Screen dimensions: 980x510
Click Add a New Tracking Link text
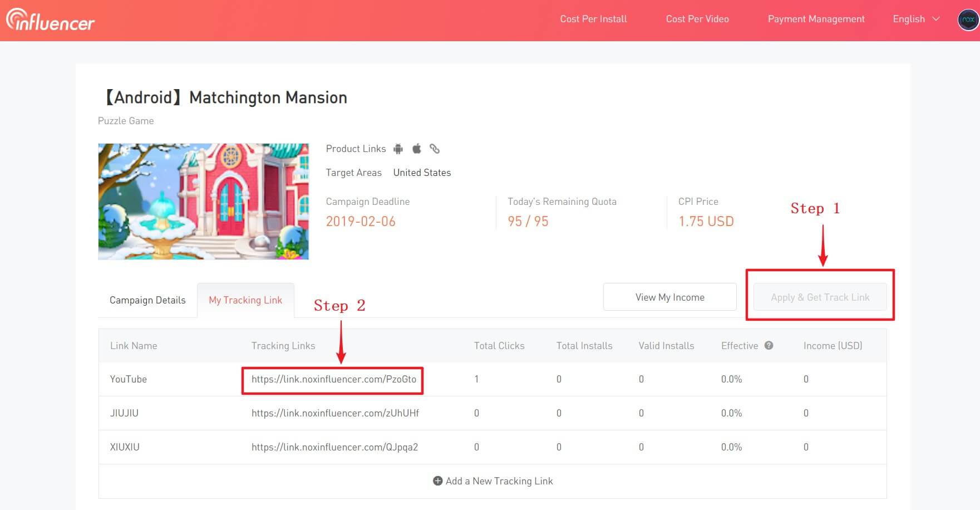click(x=499, y=481)
